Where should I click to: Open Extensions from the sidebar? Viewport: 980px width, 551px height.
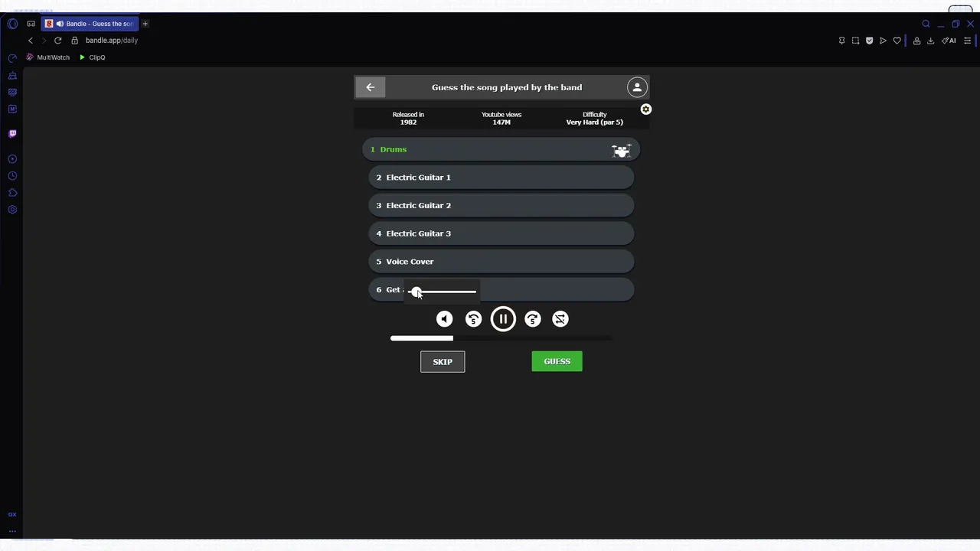tap(12, 193)
